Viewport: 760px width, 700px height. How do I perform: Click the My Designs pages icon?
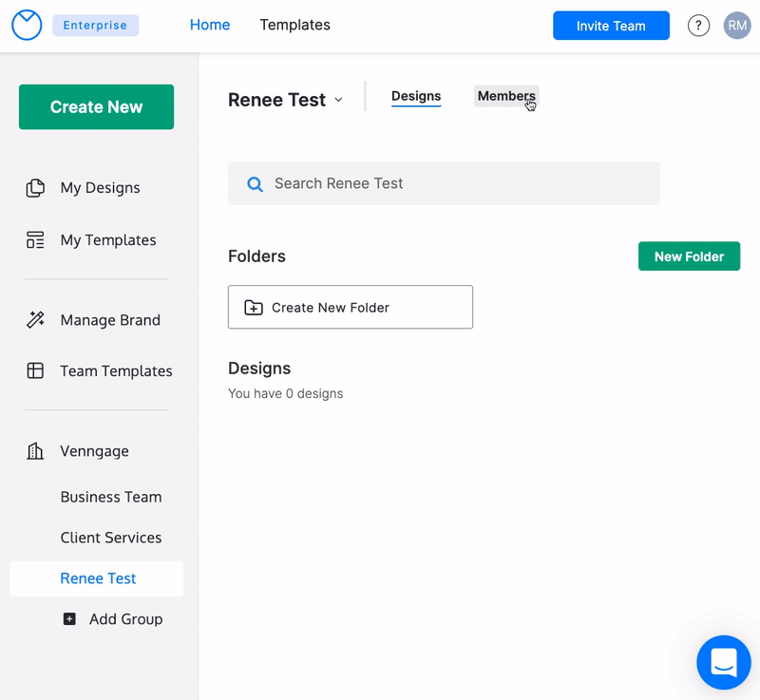click(x=35, y=188)
